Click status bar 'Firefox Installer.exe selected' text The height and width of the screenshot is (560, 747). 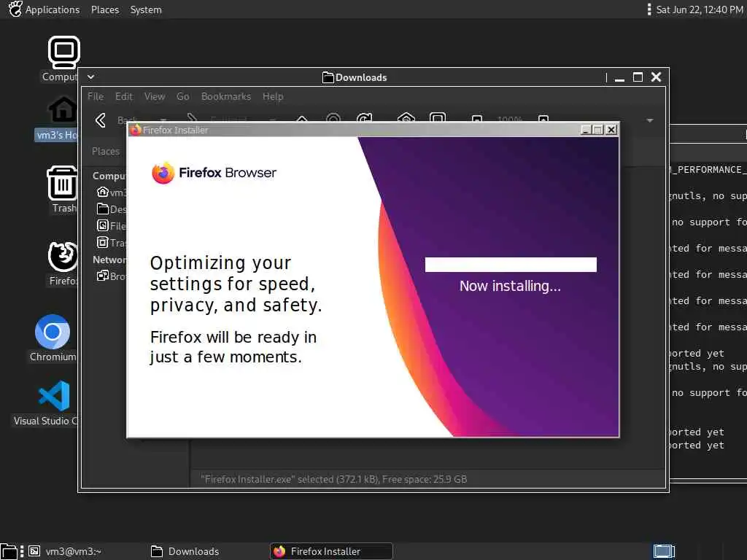(334, 479)
